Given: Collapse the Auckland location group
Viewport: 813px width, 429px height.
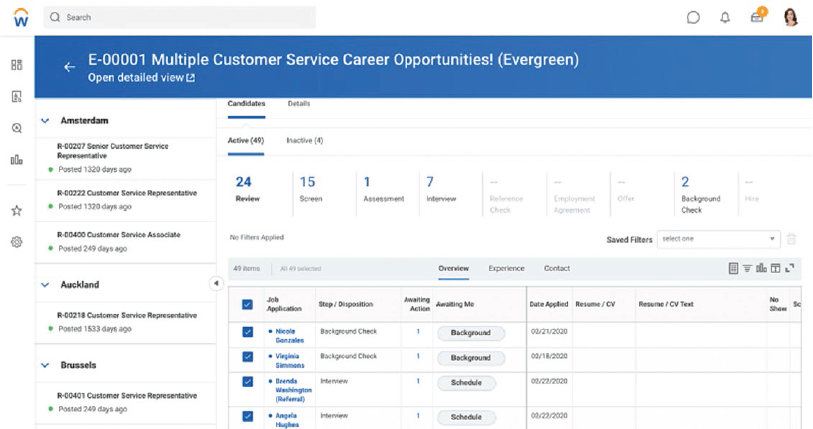Looking at the screenshot, I should pos(45,285).
